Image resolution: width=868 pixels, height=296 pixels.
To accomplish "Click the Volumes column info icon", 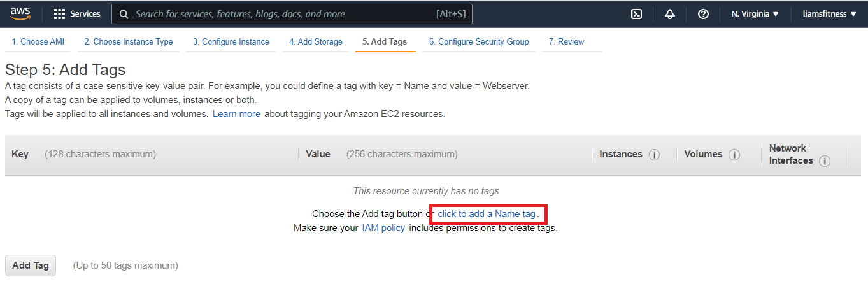I will tap(734, 155).
